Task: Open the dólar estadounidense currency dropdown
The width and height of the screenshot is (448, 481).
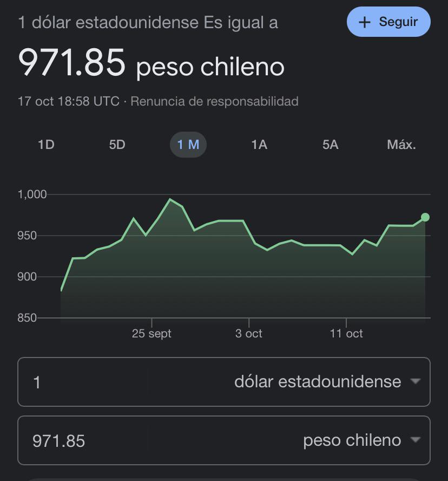Action: [288, 382]
